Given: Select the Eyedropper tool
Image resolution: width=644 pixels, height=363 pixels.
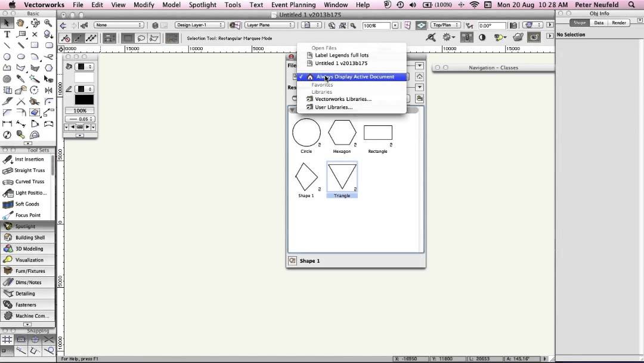Looking at the screenshot, I should coord(21,79).
